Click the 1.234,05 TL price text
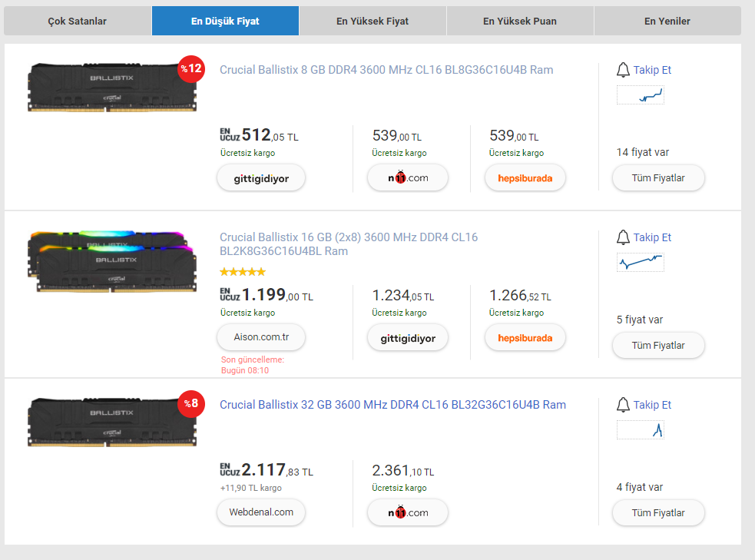This screenshot has height=560, width=755. pos(403,296)
